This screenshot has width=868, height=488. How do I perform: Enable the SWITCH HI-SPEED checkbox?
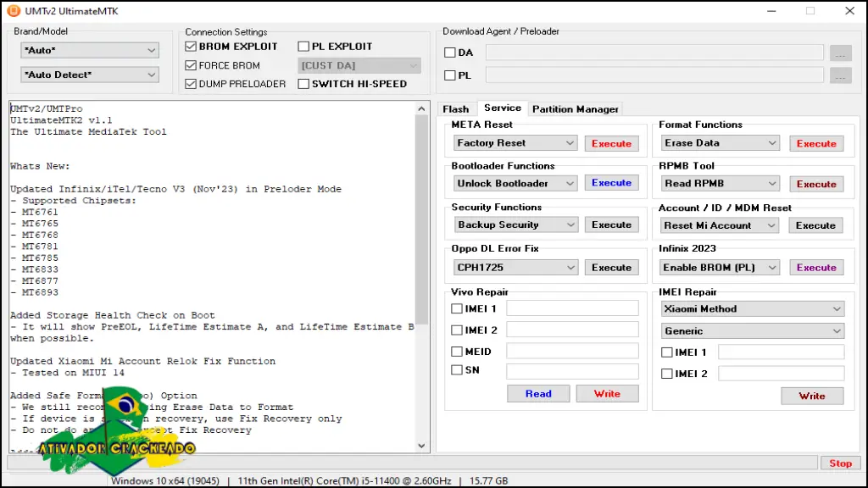coord(303,84)
